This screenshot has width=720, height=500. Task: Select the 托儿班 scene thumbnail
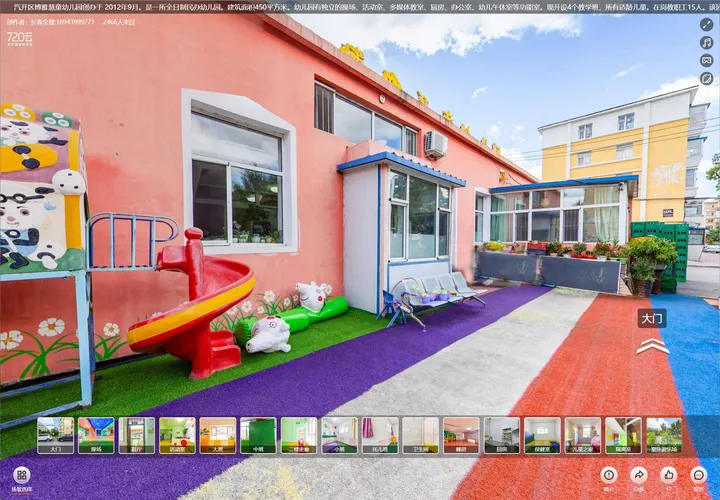pyautogui.click(x=380, y=435)
